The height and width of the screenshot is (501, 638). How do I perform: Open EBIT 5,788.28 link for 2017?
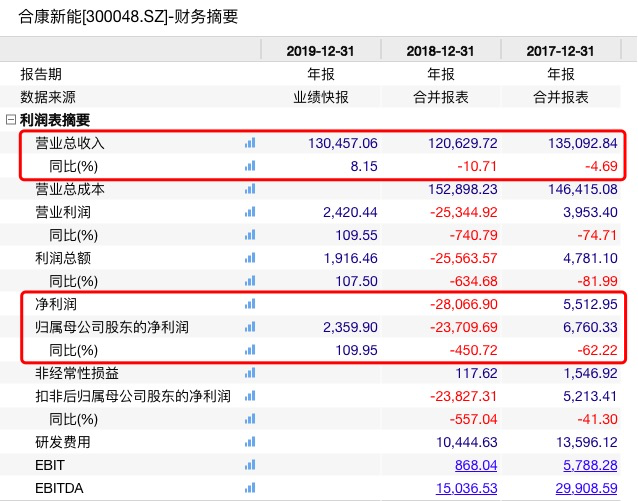point(590,465)
